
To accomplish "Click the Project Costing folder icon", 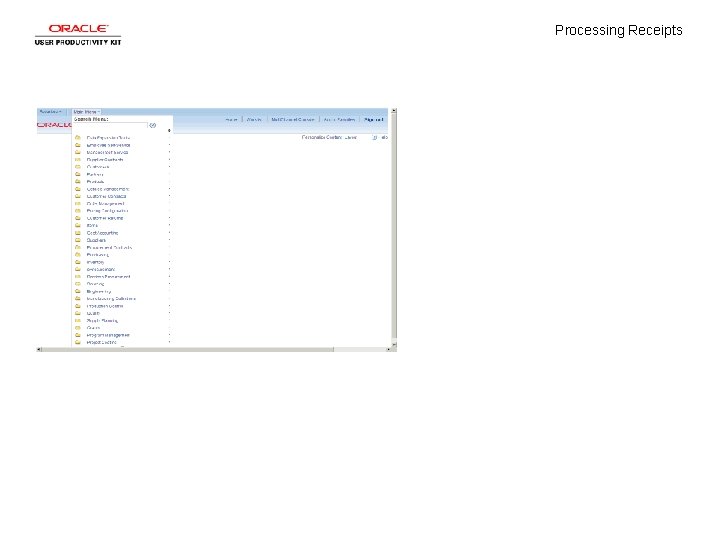I will point(78,342).
